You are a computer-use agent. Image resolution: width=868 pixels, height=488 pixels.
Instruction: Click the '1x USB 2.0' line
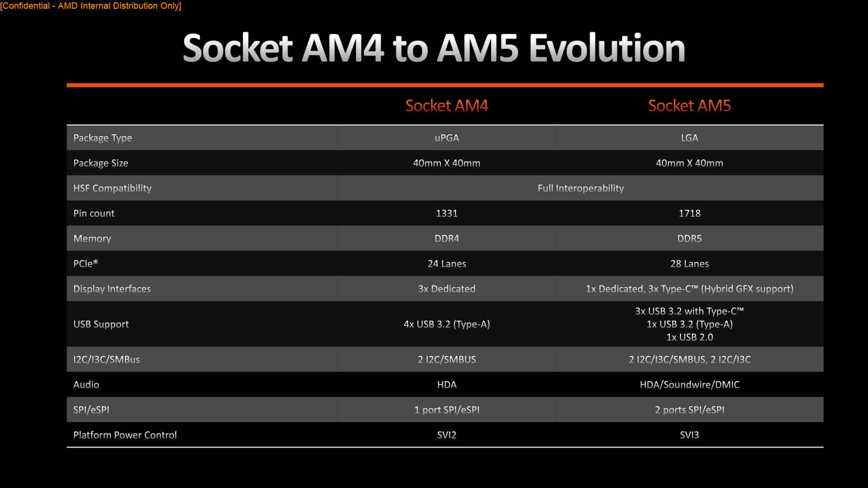tap(689, 337)
